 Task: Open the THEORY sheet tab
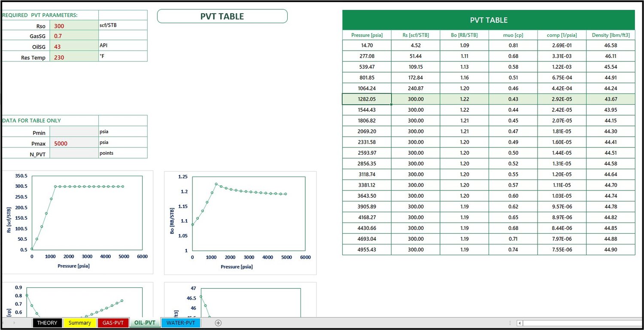(x=47, y=323)
